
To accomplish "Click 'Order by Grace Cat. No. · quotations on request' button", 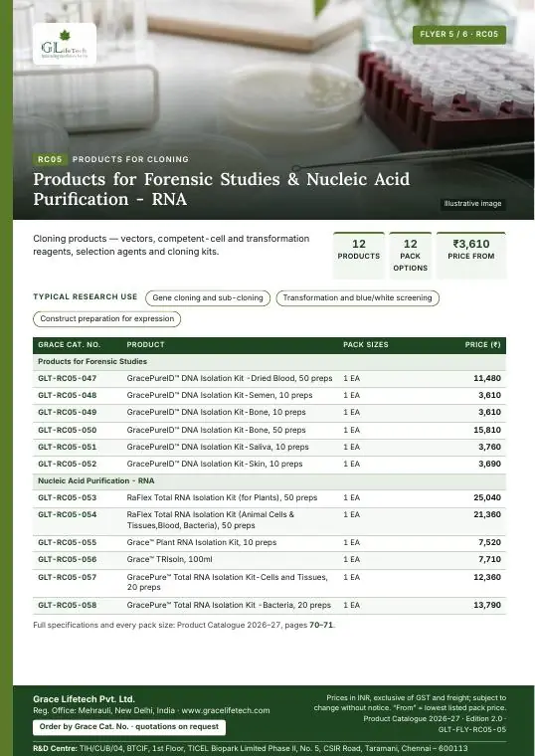I will point(129,727).
